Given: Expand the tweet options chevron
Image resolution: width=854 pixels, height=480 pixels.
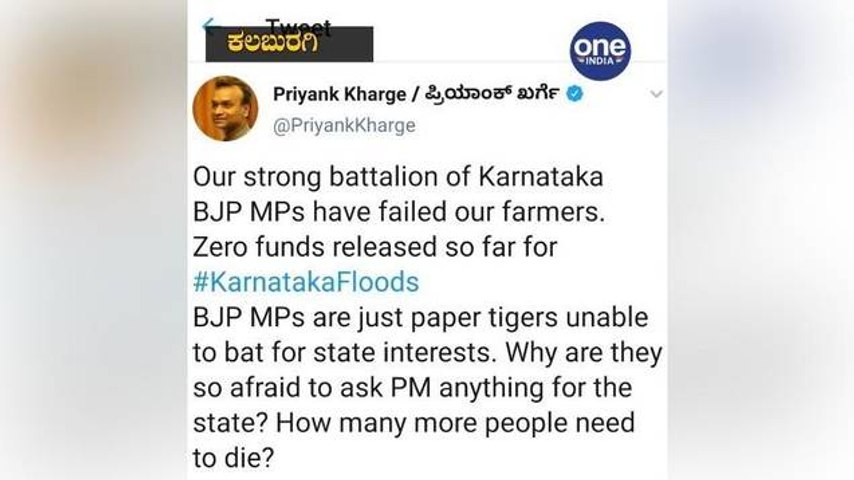Looking at the screenshot, I should pos(656,94).
